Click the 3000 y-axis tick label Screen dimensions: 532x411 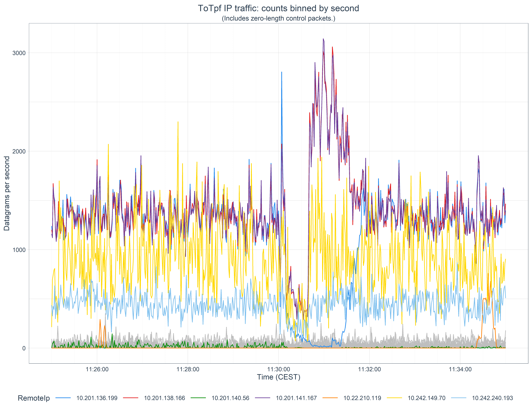tap(19, 53)
